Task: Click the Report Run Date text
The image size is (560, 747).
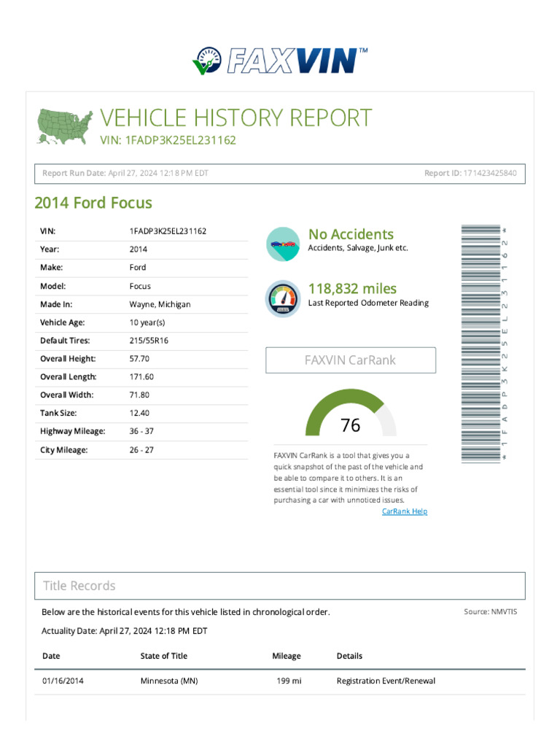Action: pyautogui.click(x=125, y=173)
